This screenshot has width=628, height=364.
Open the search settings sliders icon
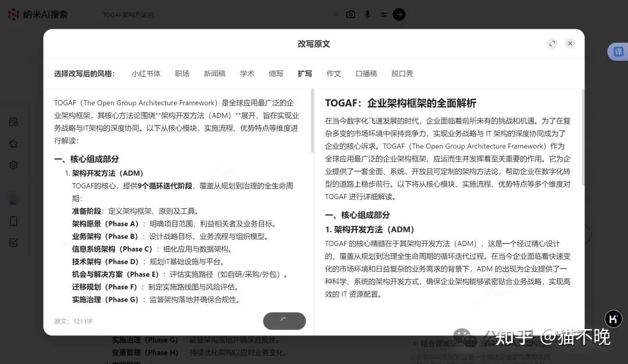pos(384,15)
